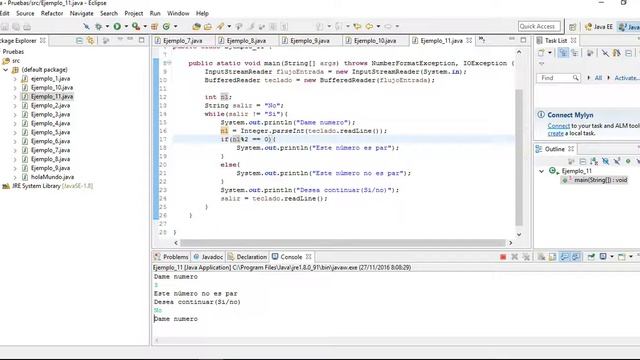Click Remove Launch gray X in Console
The height and width of the screenshot is (360, 640).
515,257
